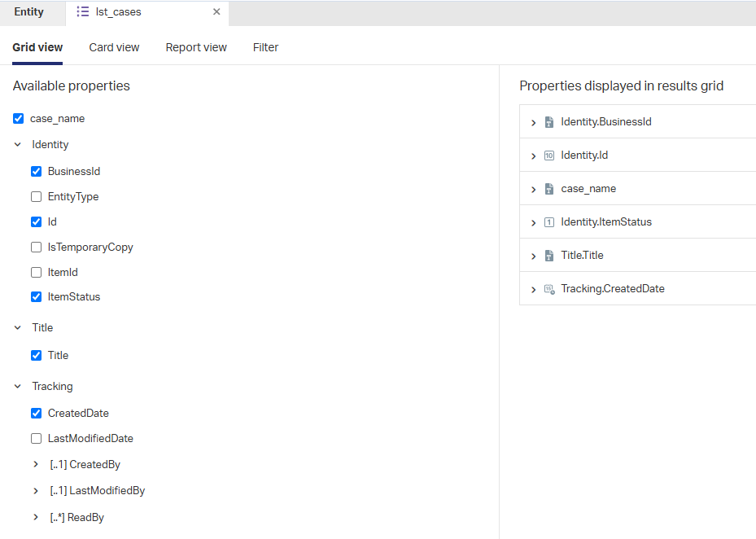Collapse the Identity property group

(x=18, y=145)
